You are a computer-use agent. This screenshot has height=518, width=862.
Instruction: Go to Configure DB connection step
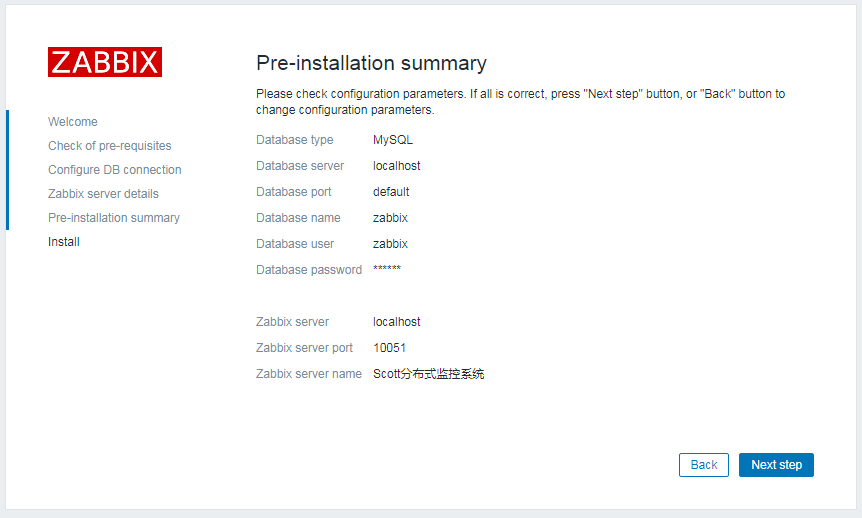pos(114,169)
